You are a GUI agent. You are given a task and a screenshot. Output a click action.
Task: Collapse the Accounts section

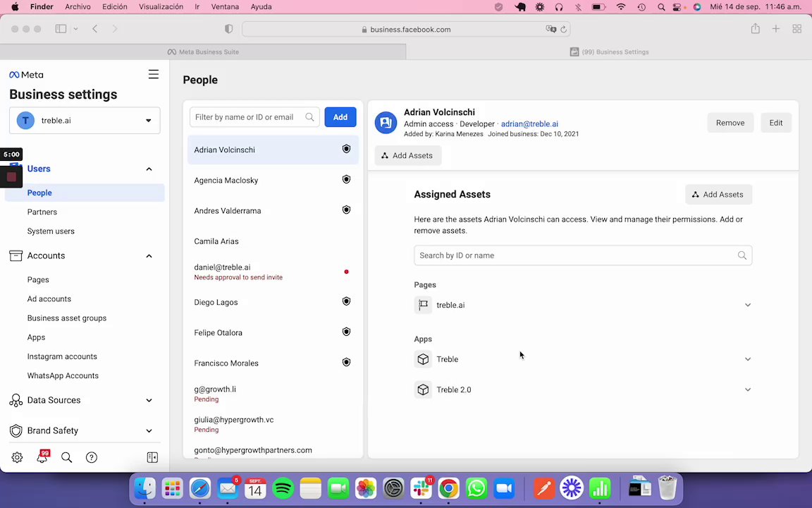(149, 256)
